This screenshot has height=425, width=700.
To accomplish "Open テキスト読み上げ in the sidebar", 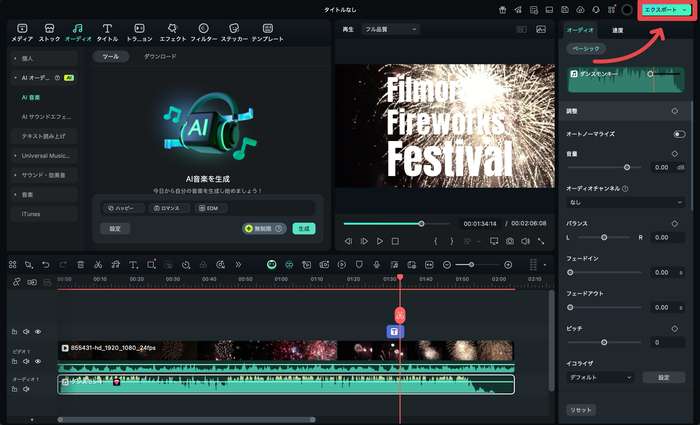I will point(44,136).
